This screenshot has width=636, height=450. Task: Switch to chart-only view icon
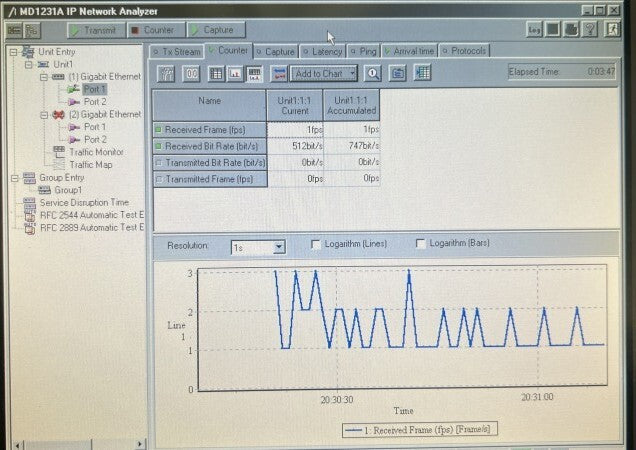[235, 74]
